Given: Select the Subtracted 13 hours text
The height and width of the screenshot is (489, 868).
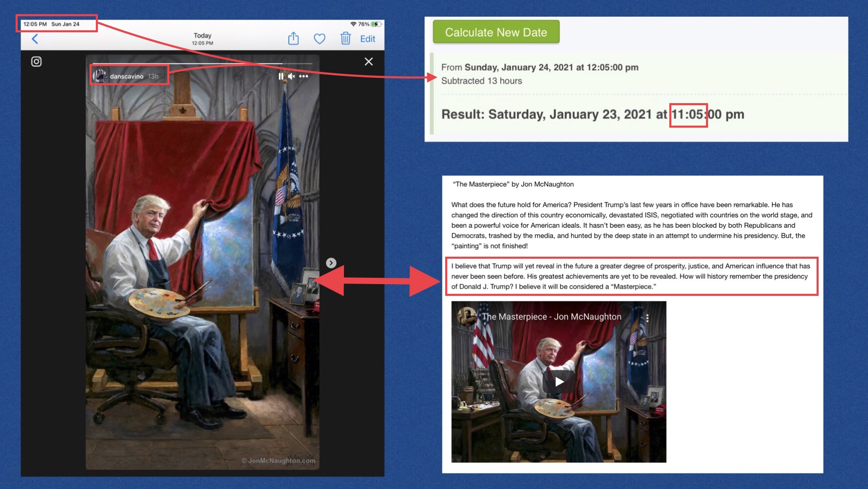Looking at the screenshot, I should [x=481, y=81].
